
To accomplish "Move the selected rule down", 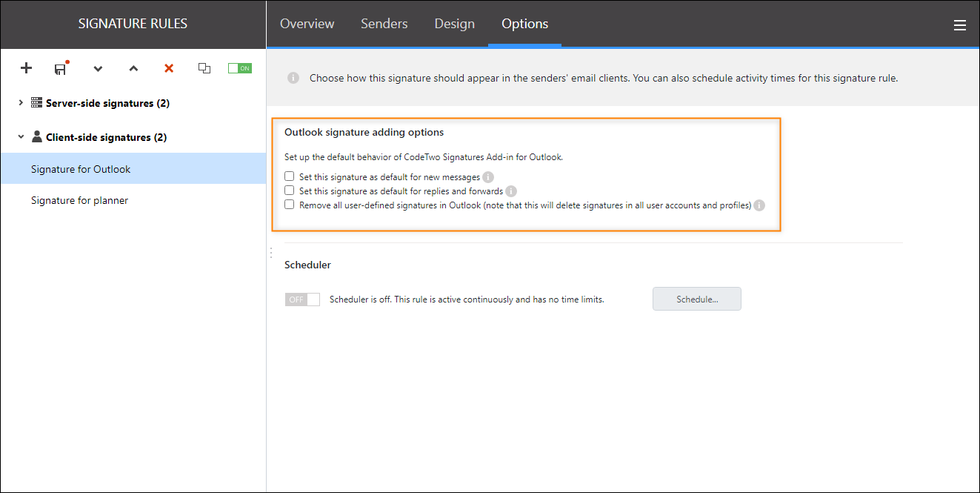I will (97, 68).
